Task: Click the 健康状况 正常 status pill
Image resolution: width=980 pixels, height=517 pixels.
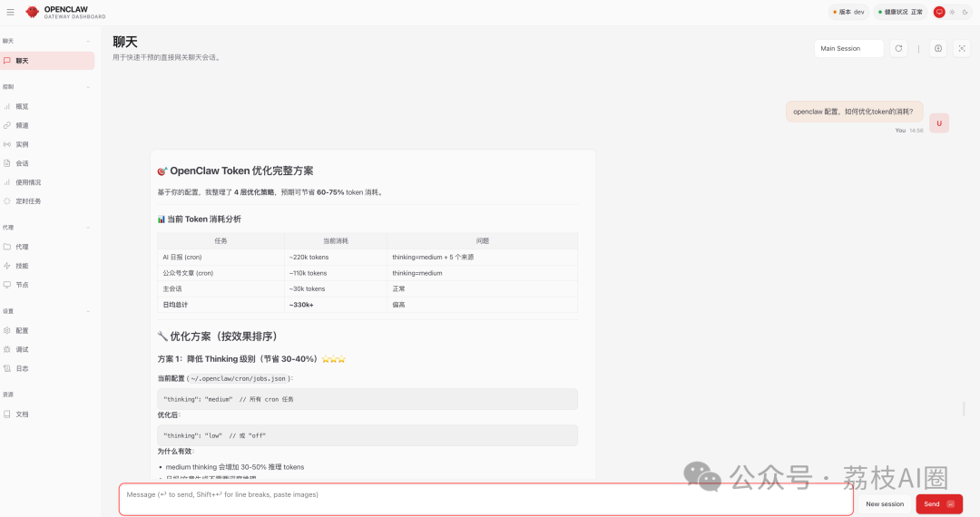Action: (901, 12)
